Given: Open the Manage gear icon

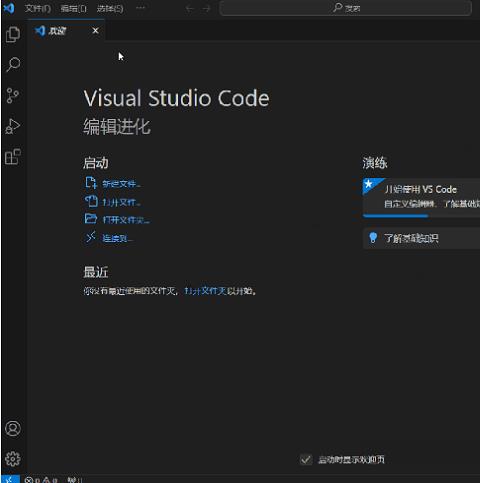Looking at the screenshot, I should pos(13,459).
